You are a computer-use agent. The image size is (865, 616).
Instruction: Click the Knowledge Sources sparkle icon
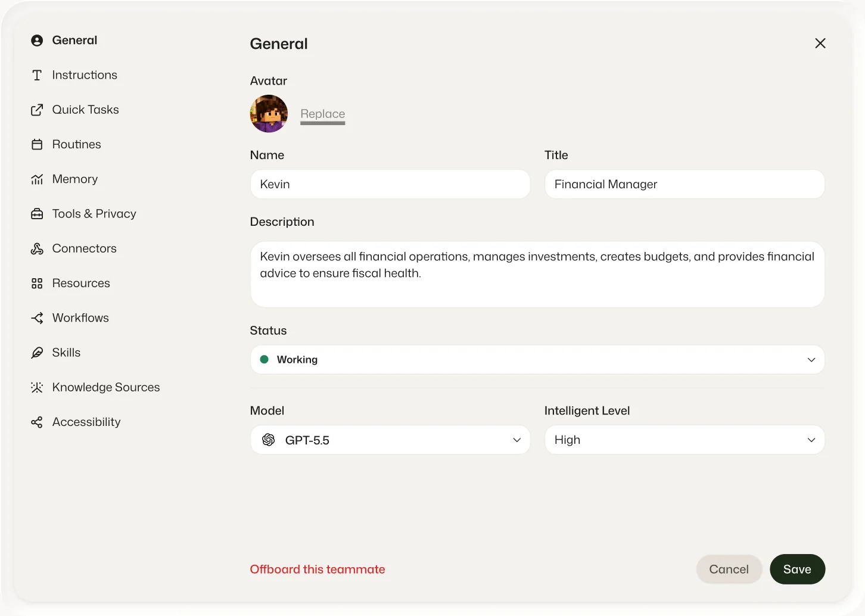point(37,387)
